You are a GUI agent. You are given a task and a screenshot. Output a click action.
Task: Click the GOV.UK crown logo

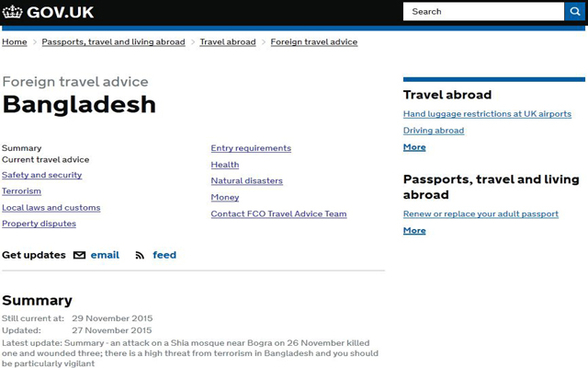coord(12,12)
